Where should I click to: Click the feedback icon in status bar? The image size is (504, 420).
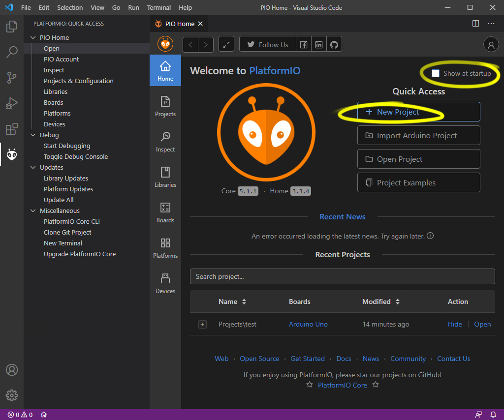(478, 415)
